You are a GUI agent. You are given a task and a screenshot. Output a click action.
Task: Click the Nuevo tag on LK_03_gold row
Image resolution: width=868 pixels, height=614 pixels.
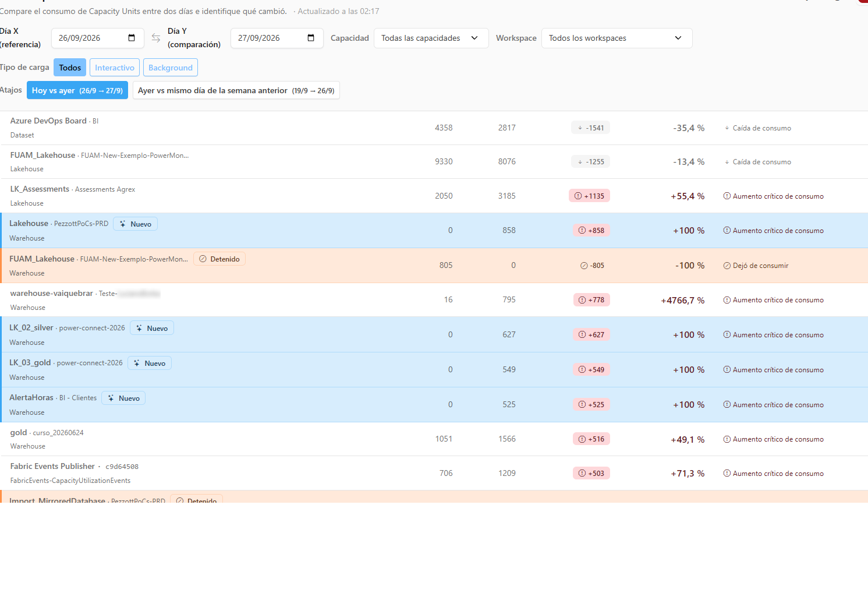(x=149, y=363)
